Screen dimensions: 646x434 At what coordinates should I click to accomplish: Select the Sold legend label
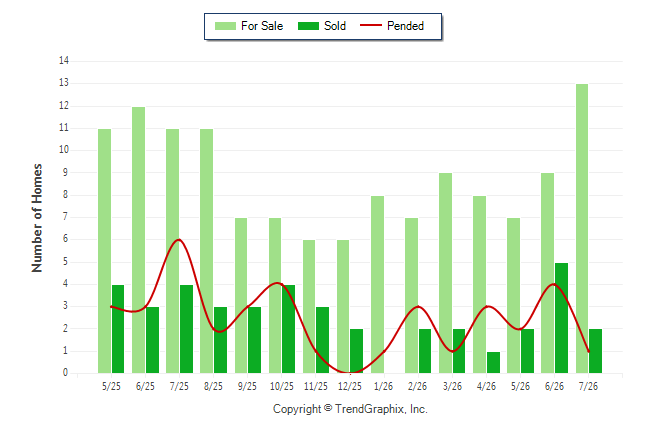pos(335,26)
